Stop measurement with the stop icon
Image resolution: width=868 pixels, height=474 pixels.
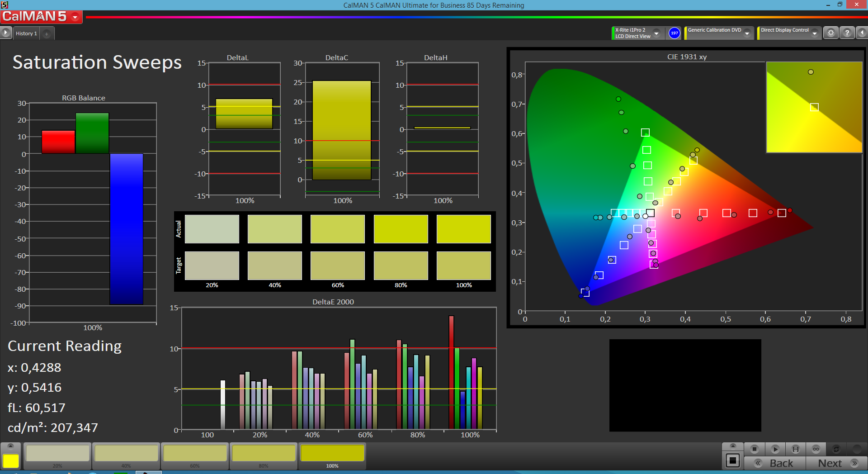(x=754, y=449)
